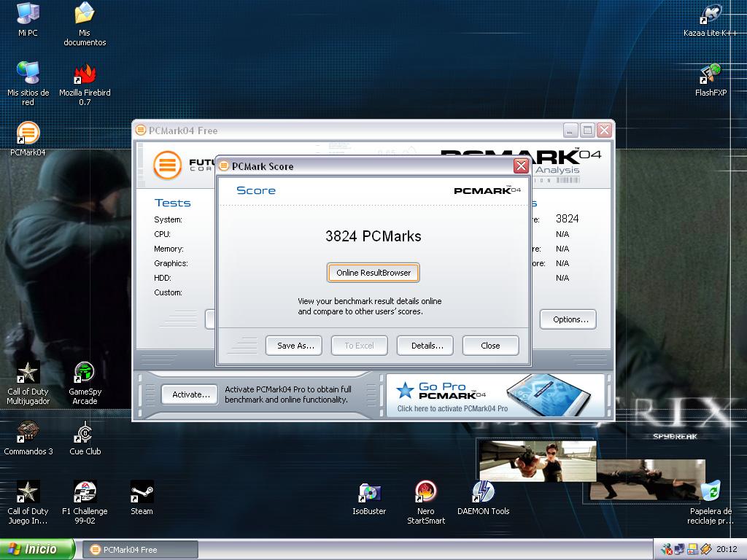Click the Go Pro PCMark04 banner

tap(495, 396)
